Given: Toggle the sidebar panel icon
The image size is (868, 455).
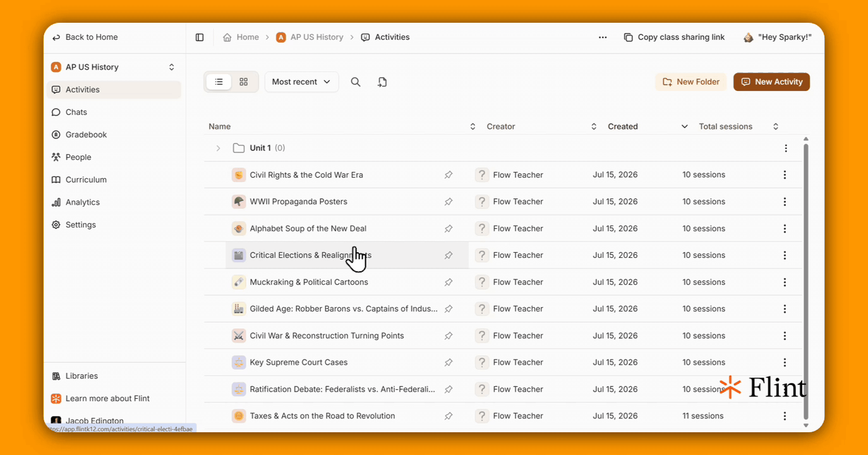Looking at the screenshot, I should pyautogui.click(x=200, y=37).
